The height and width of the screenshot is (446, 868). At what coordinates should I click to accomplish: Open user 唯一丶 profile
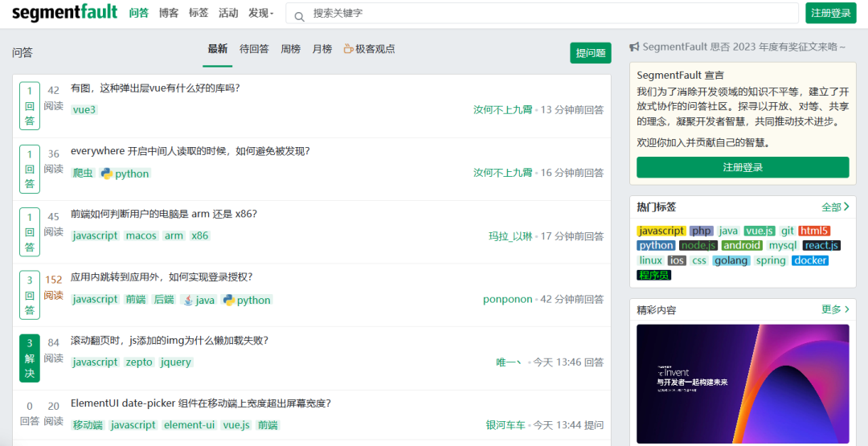coord(510,362)
